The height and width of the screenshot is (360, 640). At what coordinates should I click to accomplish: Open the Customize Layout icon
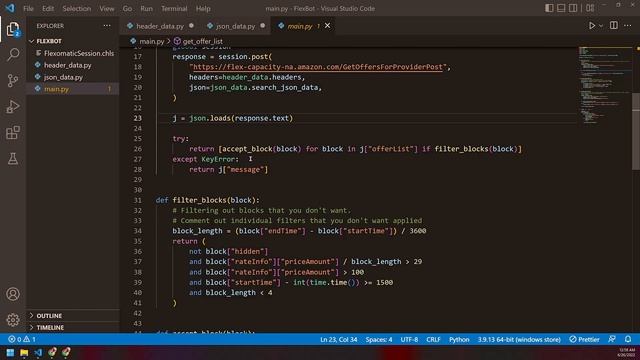click(590, 8)
